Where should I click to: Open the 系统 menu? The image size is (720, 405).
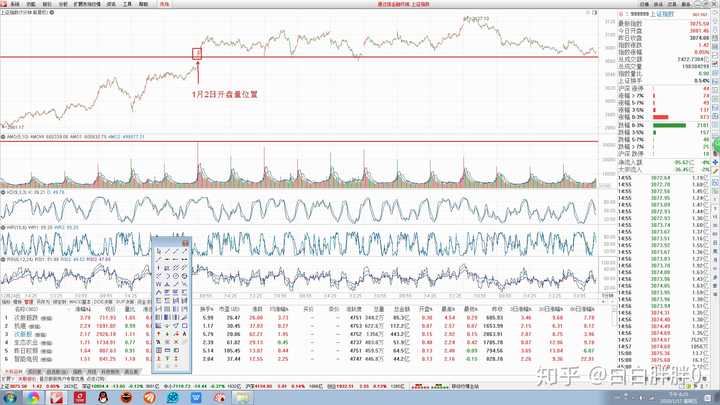(15, 4)
